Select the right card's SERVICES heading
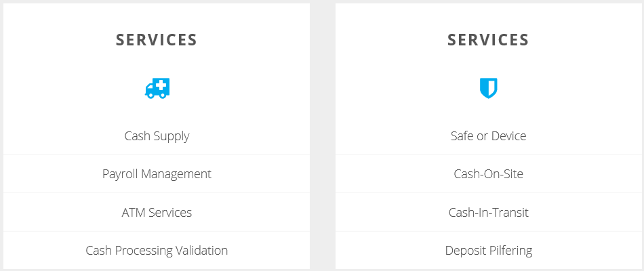This screenshot has height=271, width=644. 488,40
